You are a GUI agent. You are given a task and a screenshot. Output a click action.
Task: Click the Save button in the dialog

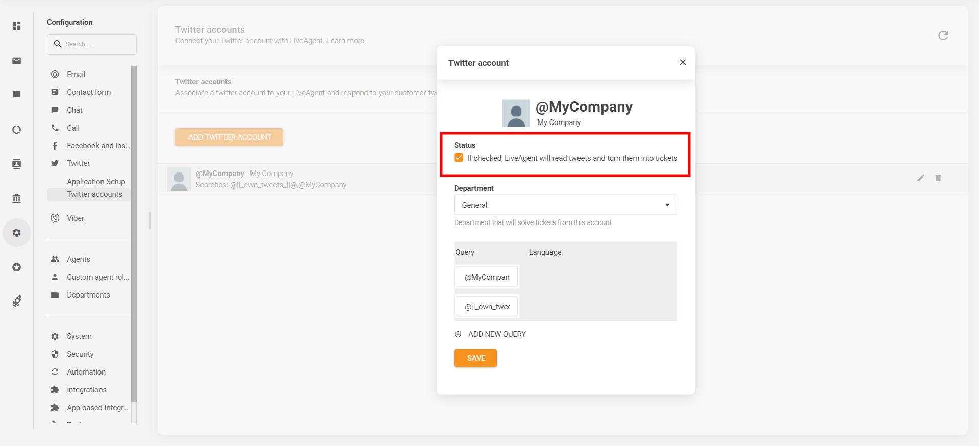(x=475, y=358)
